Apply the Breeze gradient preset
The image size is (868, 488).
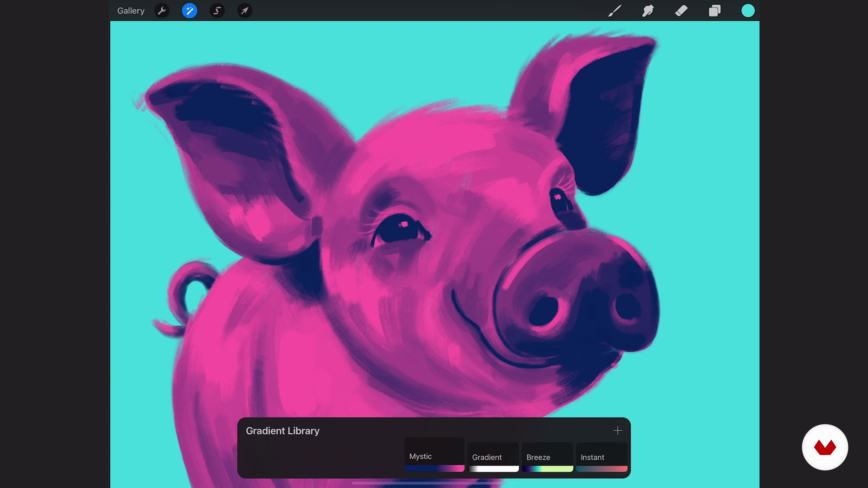tap(547, 457)
